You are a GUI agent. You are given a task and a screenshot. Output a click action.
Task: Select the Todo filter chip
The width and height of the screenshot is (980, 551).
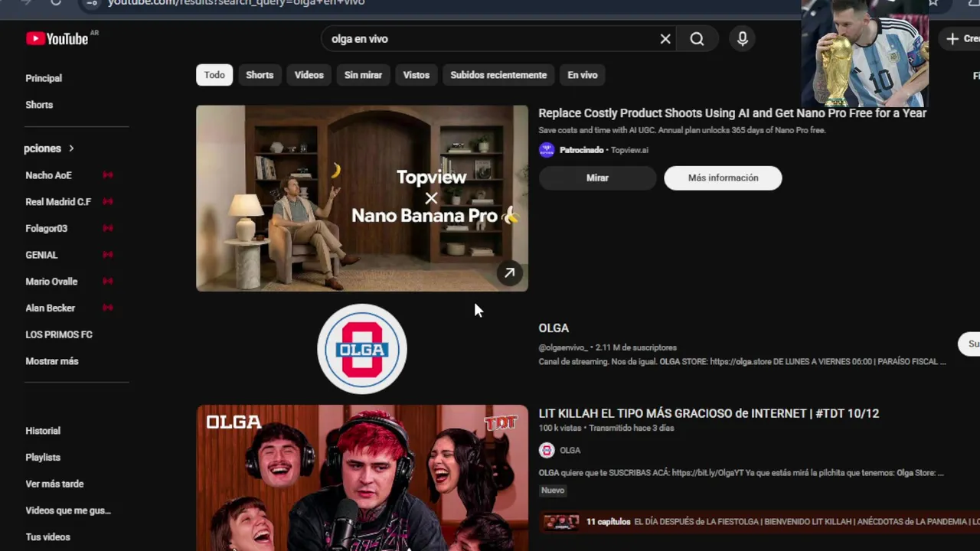click(214, 75)
